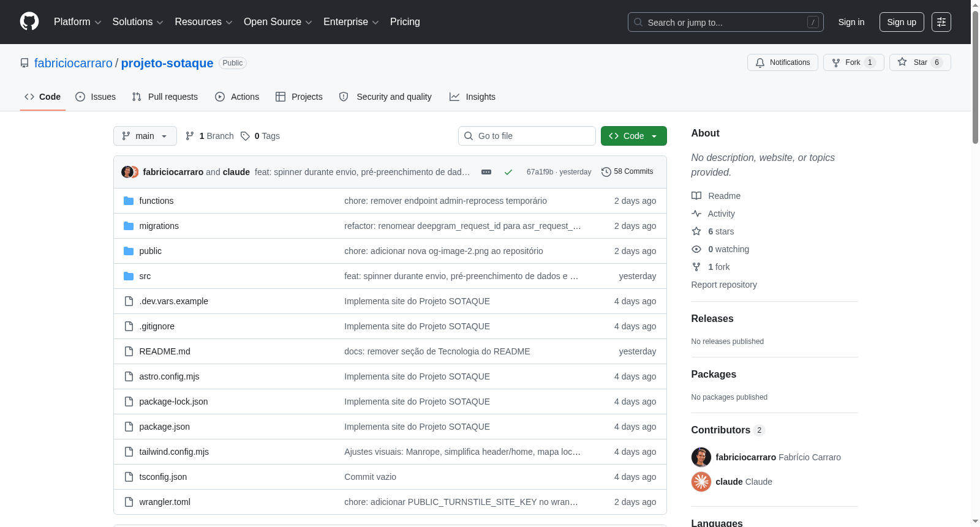Open commit hash 67a1f9b
The width and height of the screenshot is (980, 527).
tap(540, 172)
